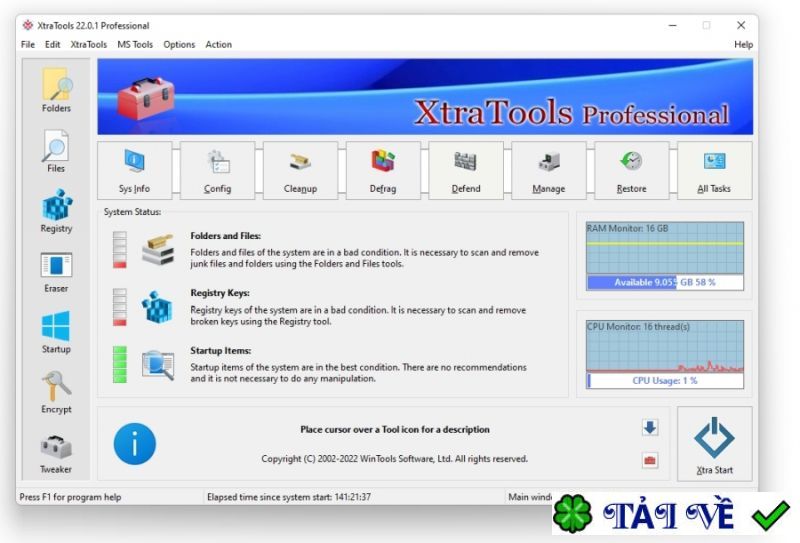Select the Defend tool group
This screenshot has height=543, width=800.
point(466,170)
